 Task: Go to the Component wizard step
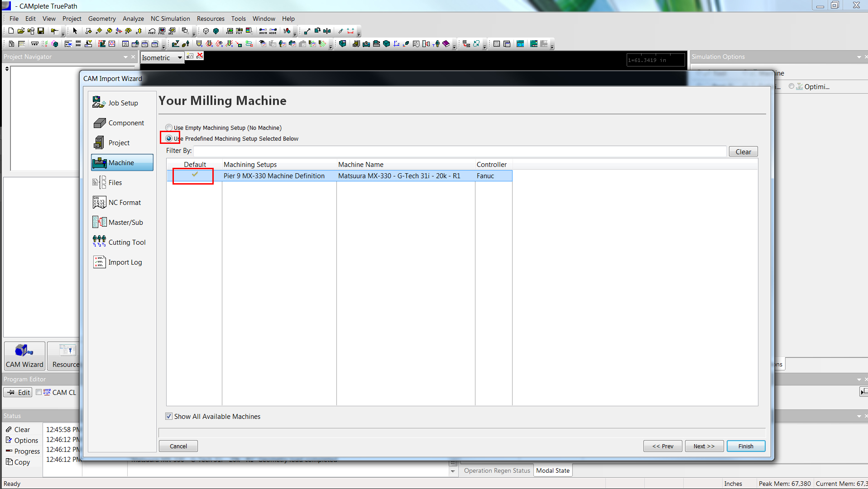pyautogui.click(x=122, y=123)
